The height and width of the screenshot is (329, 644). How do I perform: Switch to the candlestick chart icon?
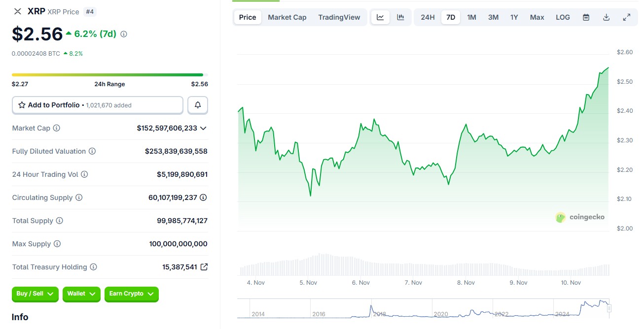400,17
